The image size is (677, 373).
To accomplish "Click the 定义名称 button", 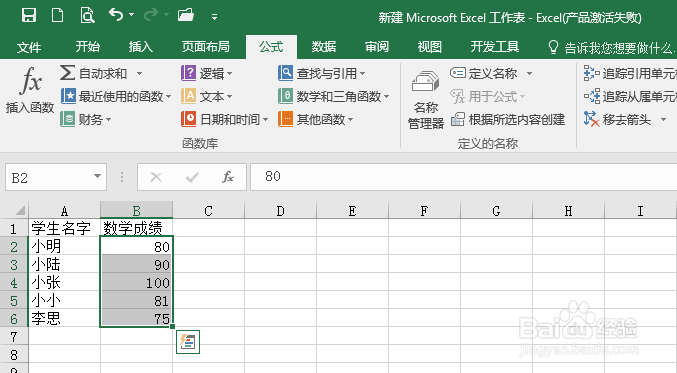I will tap(484, 73).
